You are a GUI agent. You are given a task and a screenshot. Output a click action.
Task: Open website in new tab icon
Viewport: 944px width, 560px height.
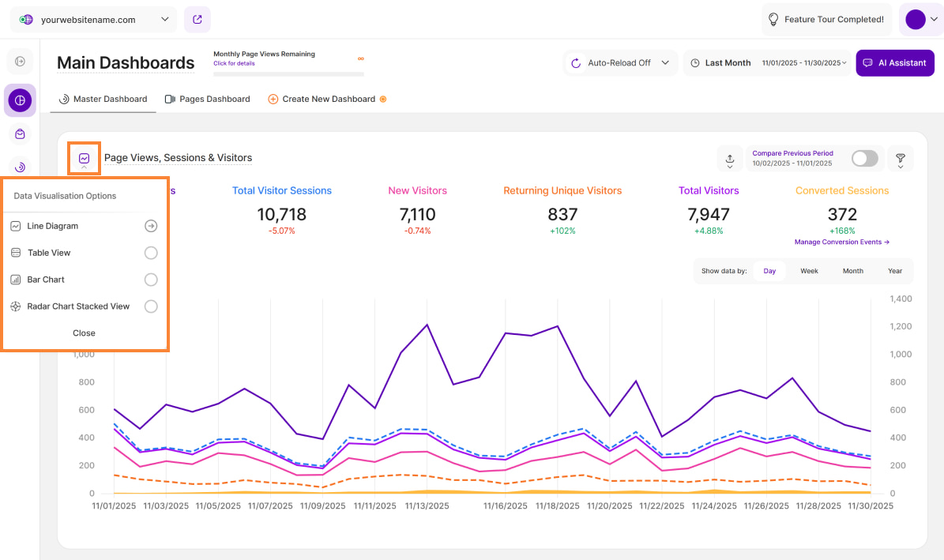(x=197, y=19)
